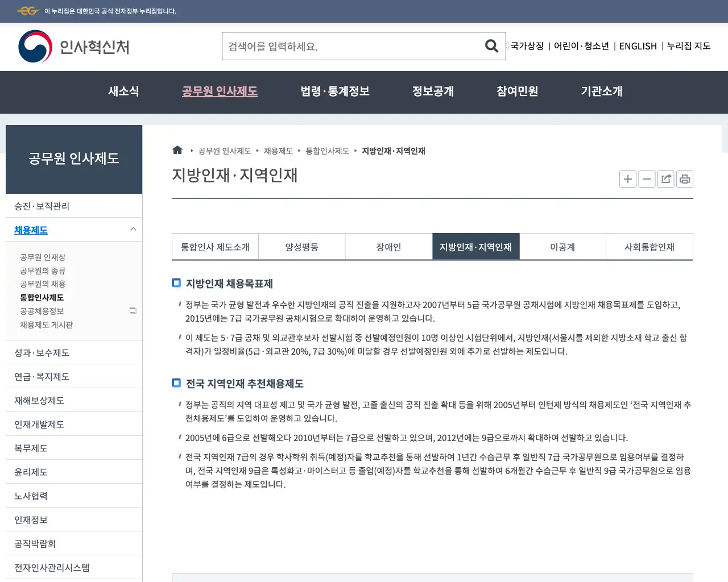Open the 새소식 main menu
The height and width of the screenshot is (582, 728).
[123, 92]
